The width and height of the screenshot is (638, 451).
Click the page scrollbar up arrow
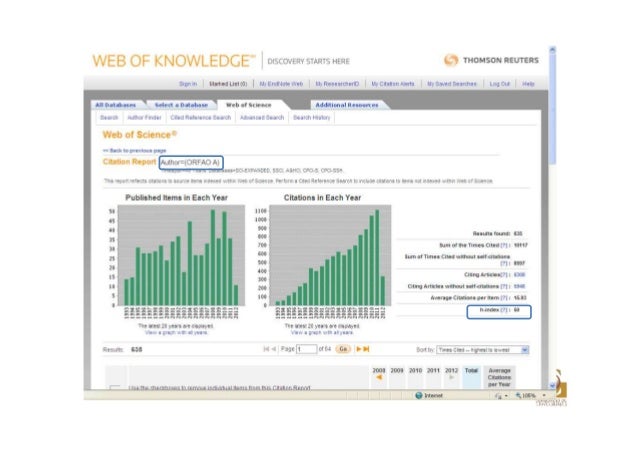tap(553, 50)
